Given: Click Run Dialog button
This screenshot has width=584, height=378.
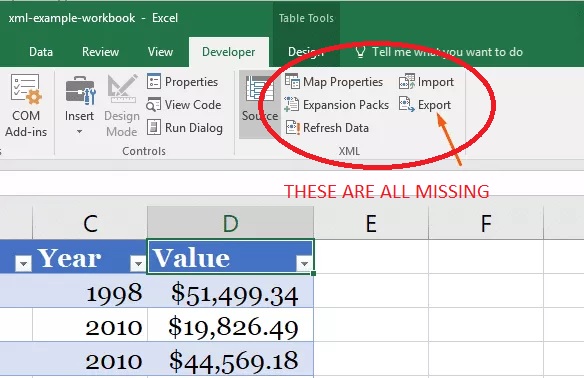Looking at the screenshot, I should 185,128.
